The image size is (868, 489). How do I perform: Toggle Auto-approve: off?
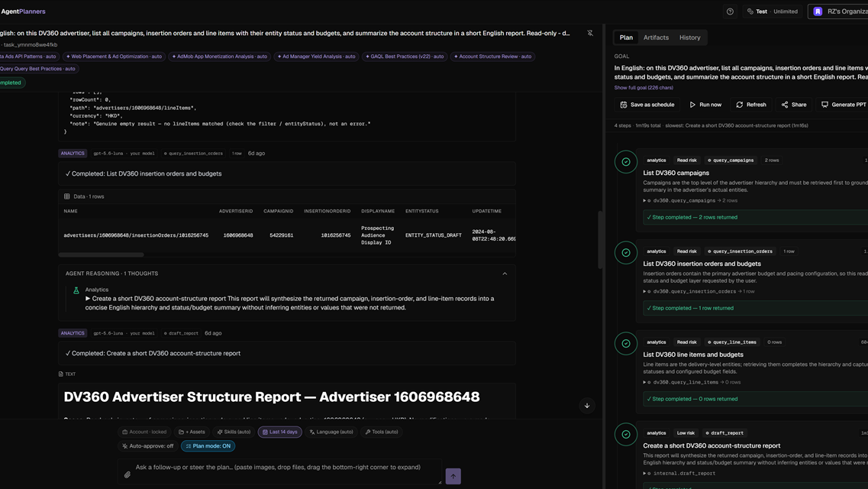tap(147, 446)
